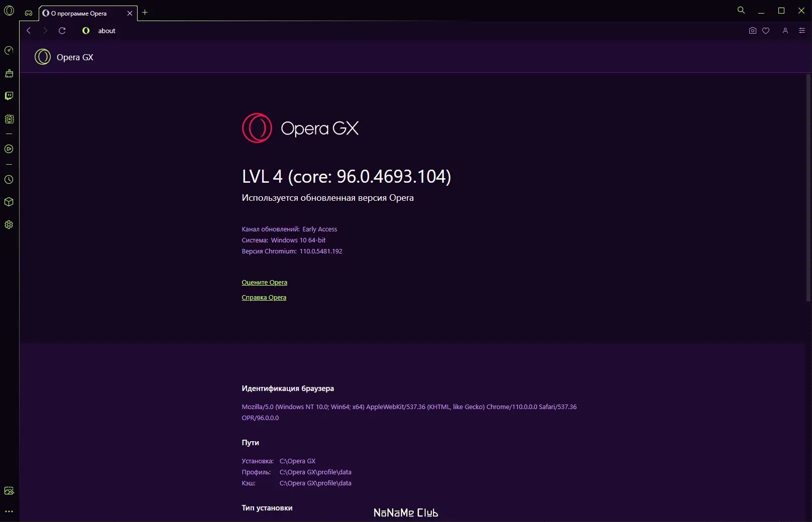The height and width of the screenshot is (522, 812).
Task: Open GX Corner gamepad icon
Action: click(x=29, y=13)
